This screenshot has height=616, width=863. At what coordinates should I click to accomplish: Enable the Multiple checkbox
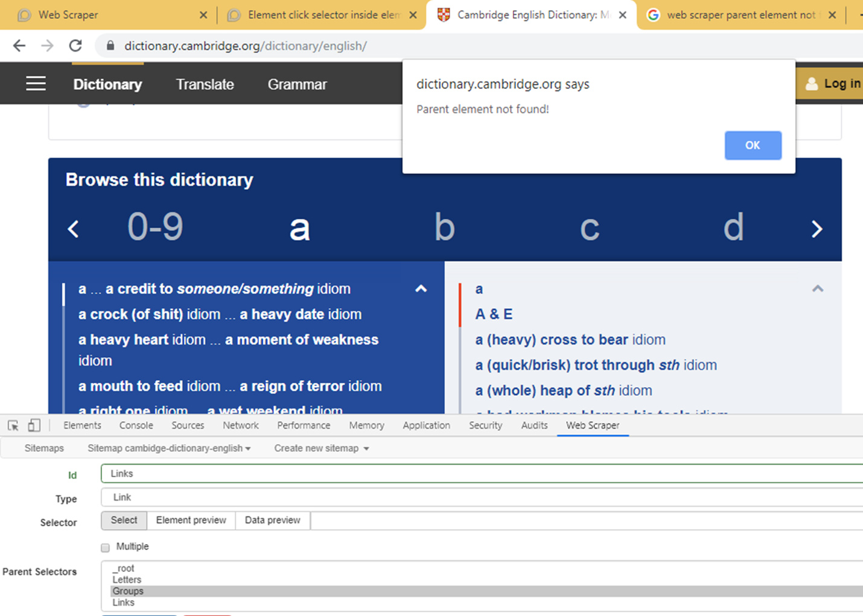tap(104, 547)
